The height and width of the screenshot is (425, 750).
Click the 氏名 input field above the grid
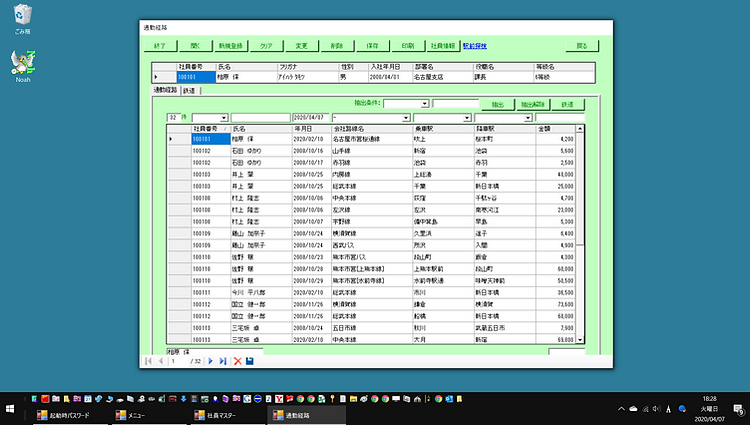click(261, 118)
